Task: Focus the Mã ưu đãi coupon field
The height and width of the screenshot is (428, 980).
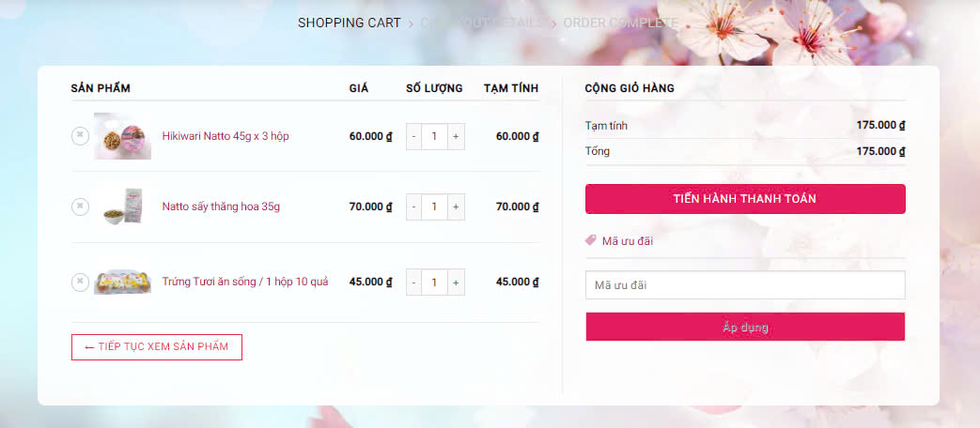Action: pos(745,285)
